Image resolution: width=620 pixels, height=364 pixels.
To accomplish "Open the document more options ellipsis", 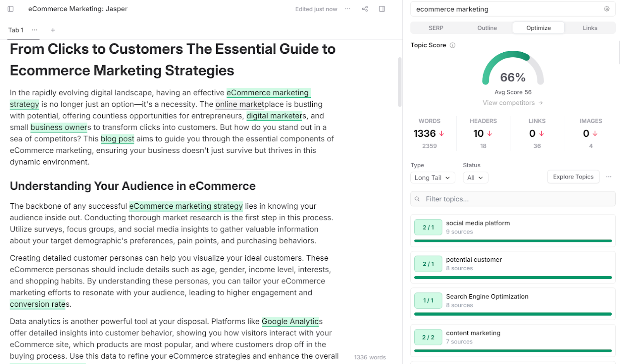I will (x=348, y=9).
